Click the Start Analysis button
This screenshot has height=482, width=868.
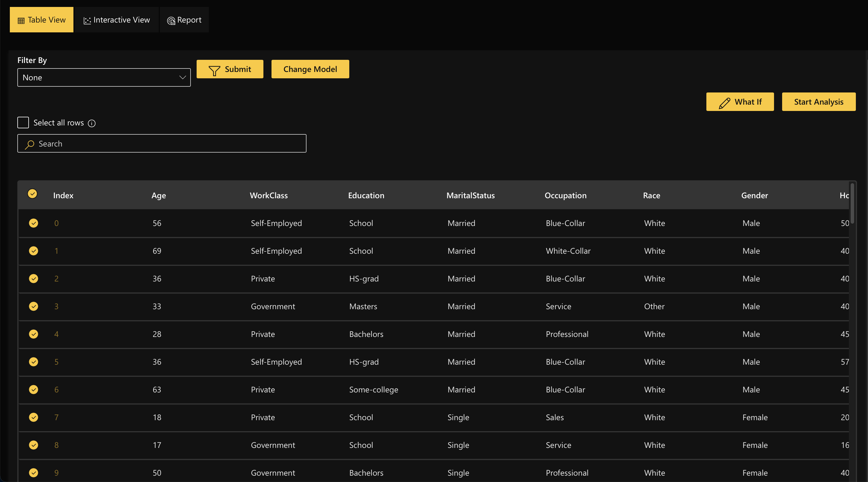click(819, 102)
